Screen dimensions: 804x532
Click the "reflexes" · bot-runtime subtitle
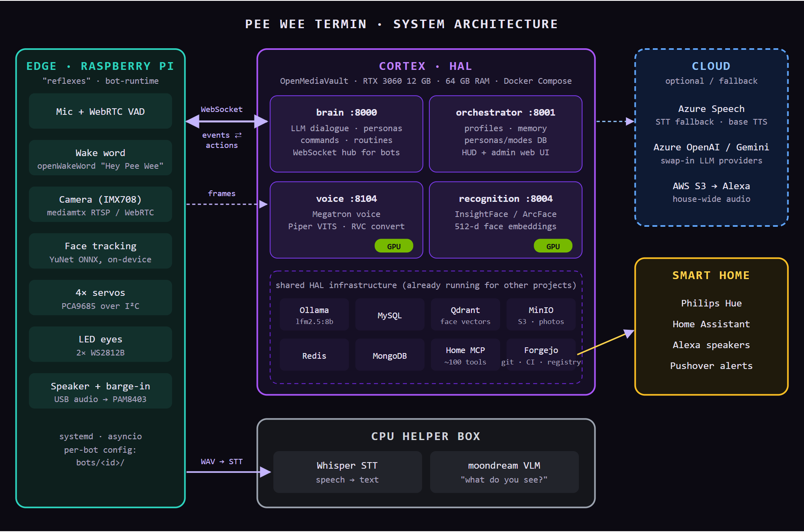[100, 81]
